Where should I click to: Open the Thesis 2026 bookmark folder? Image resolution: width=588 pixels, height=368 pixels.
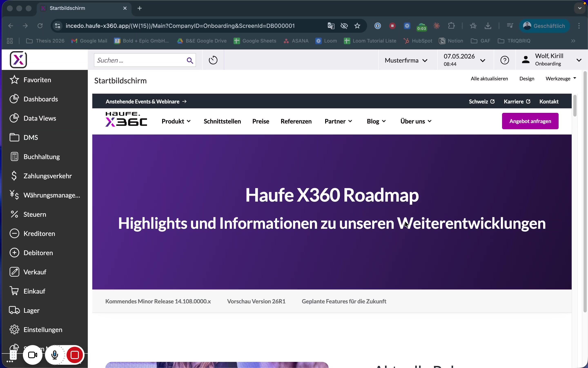point(45,41)
